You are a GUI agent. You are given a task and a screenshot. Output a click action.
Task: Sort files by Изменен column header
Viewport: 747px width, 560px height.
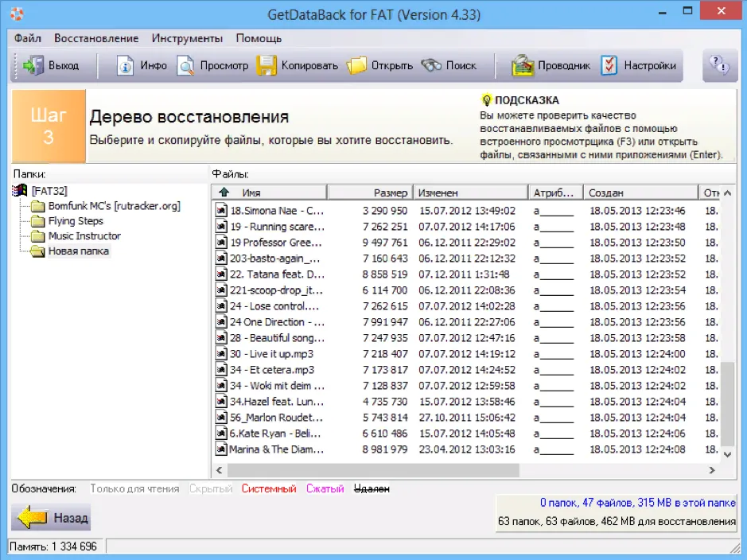coord(471,192)
